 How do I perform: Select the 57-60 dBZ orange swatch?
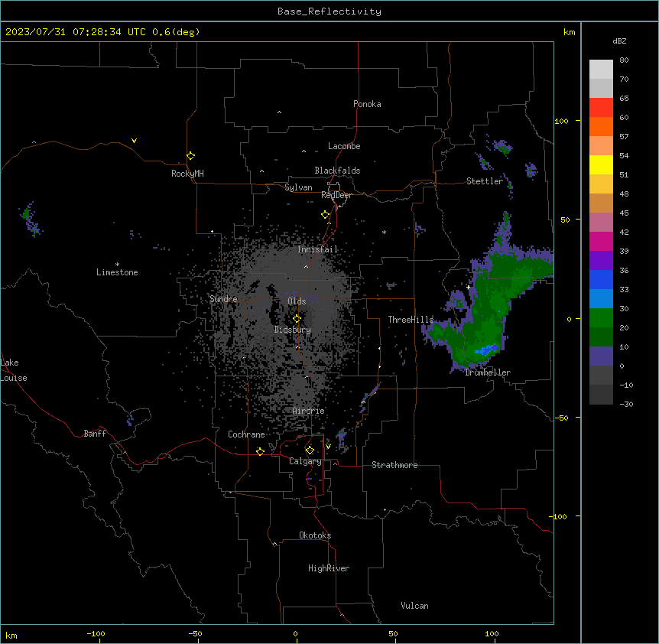tap(601, 126)
